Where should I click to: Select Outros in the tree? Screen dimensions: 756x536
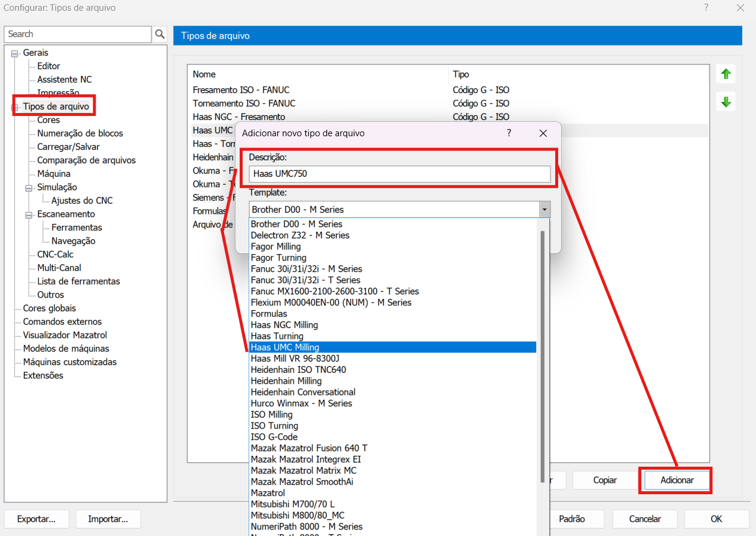[51, 295]
